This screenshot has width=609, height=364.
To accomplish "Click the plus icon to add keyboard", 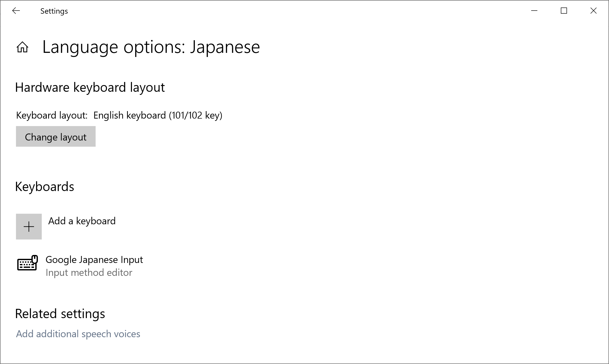I will click(x=29, y=227).
